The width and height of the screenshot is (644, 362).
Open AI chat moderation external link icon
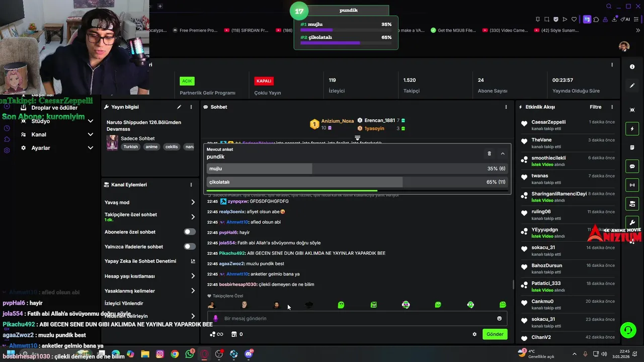[193, 261]
